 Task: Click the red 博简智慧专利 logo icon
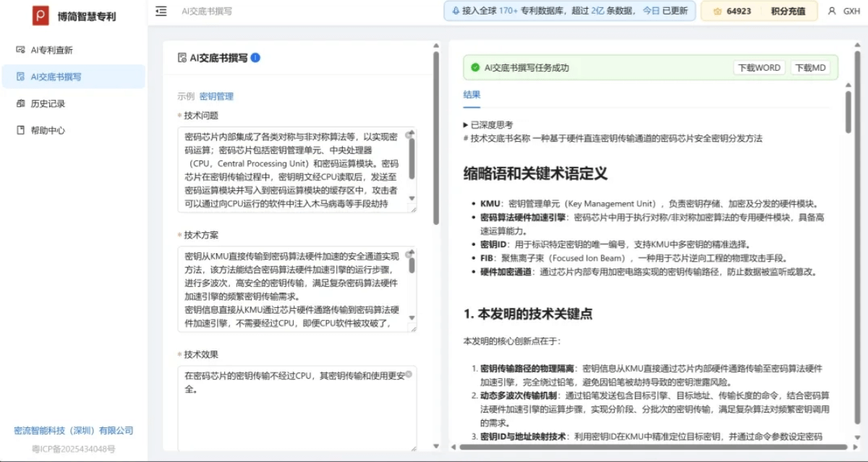click(41, 15)
